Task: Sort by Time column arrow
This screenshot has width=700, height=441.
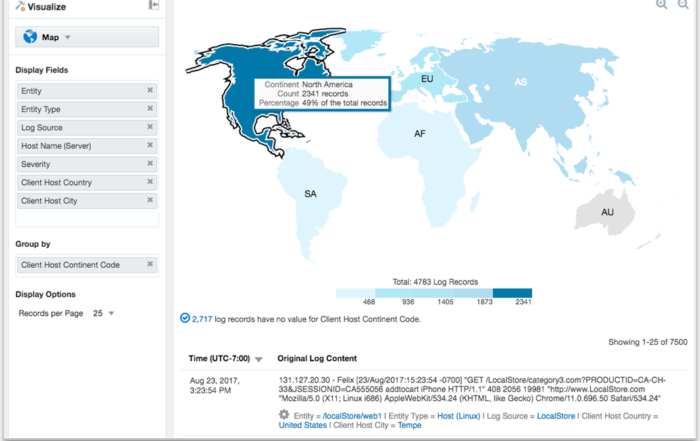Action: (258, 359)
